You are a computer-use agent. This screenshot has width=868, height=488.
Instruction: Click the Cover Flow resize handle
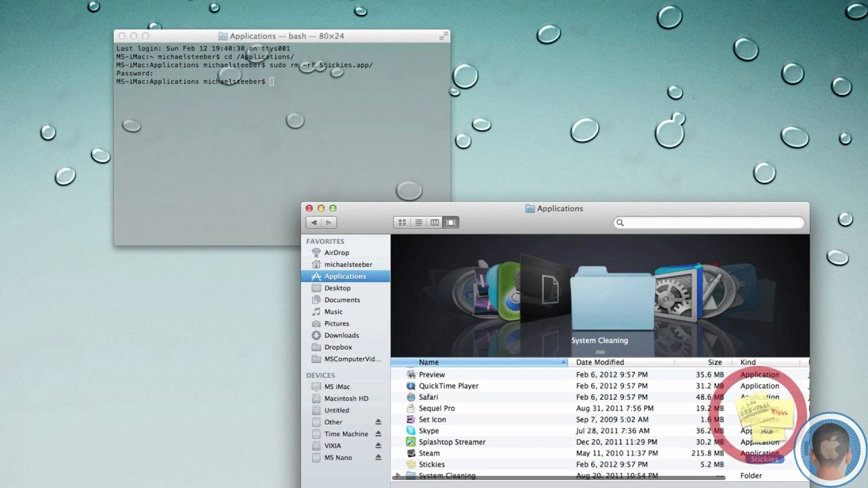(x=600, y=353)
